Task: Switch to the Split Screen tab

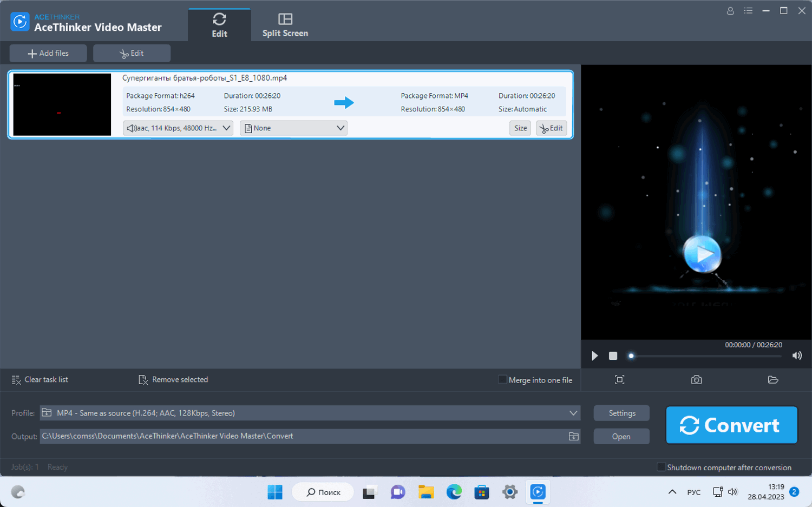Action: [x=285, y=25]
